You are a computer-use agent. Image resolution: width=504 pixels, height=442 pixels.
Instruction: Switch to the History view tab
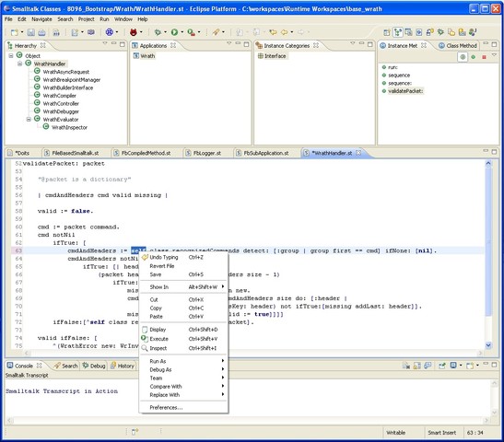pyautogui.click(x=123, y=366)
